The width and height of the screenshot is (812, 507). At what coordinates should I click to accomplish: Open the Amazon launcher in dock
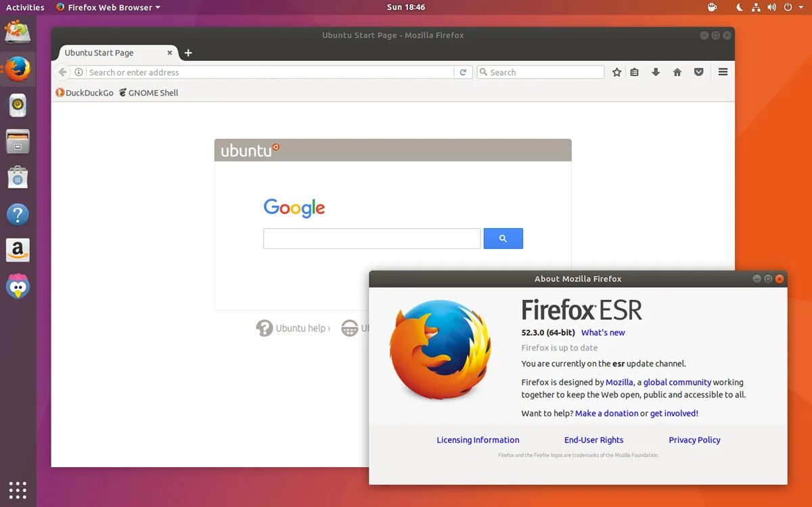pos(18,250)
